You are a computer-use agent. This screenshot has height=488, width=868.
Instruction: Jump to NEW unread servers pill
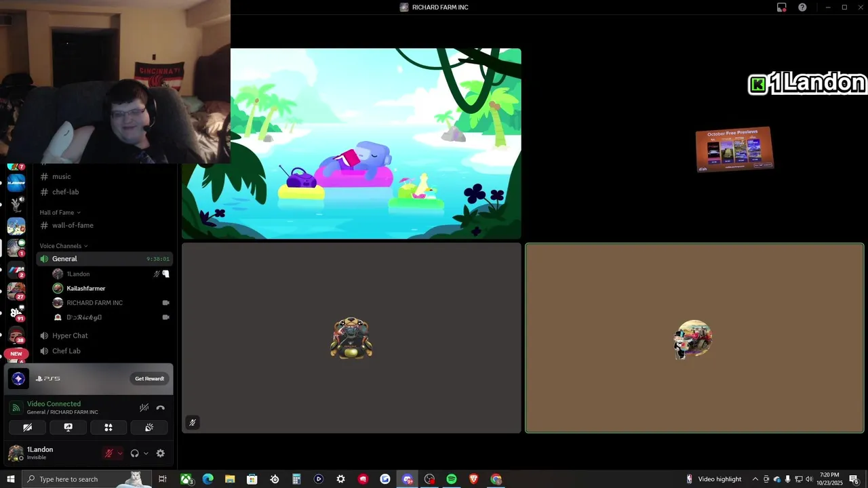point(16,354)
